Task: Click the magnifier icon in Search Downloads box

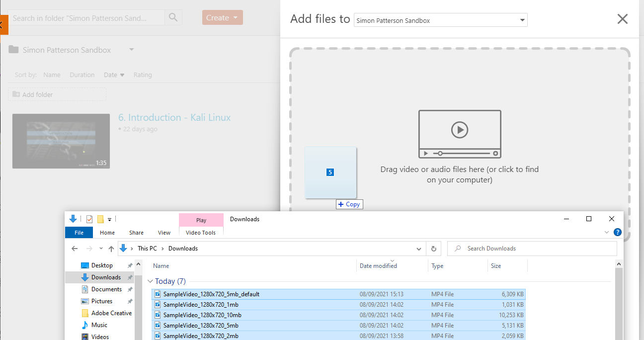Action: click(x=458, y=249)
